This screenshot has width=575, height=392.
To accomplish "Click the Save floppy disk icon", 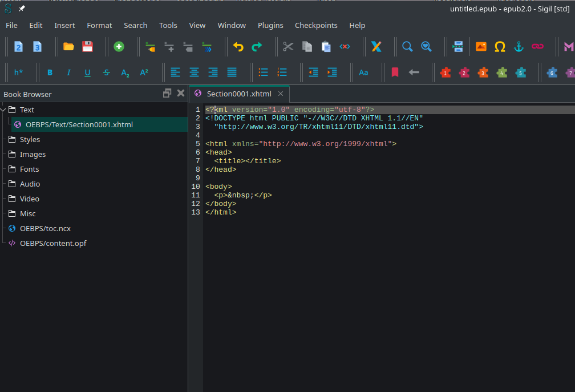I will pos(87,47).
